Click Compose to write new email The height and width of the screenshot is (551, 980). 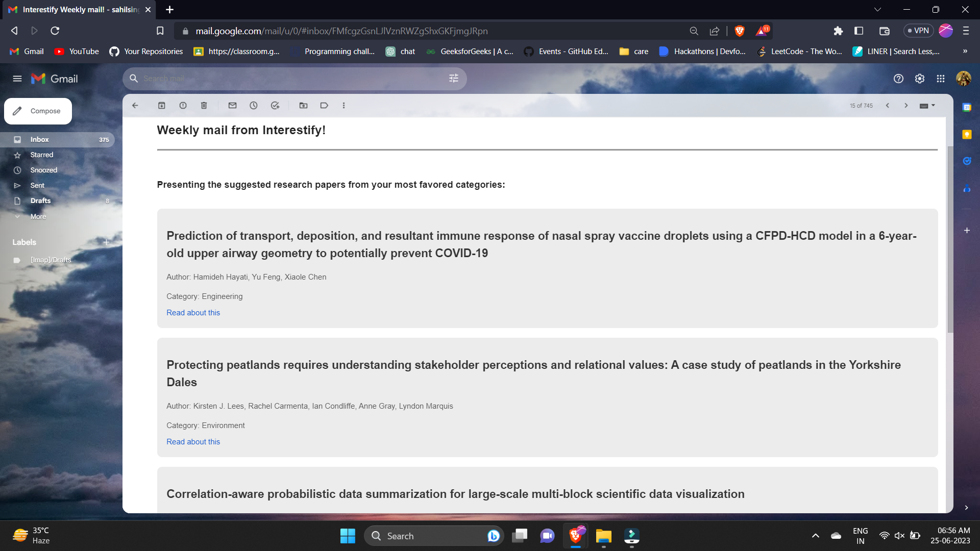38,111
